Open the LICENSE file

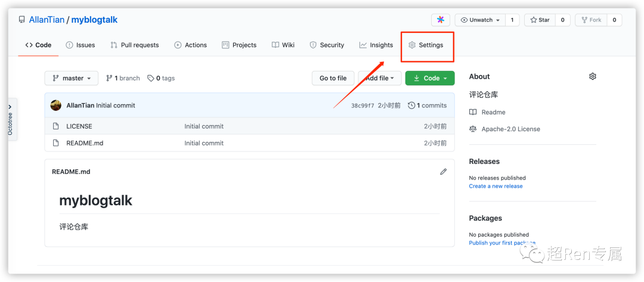pyautogui.click(x=79, y=126)
